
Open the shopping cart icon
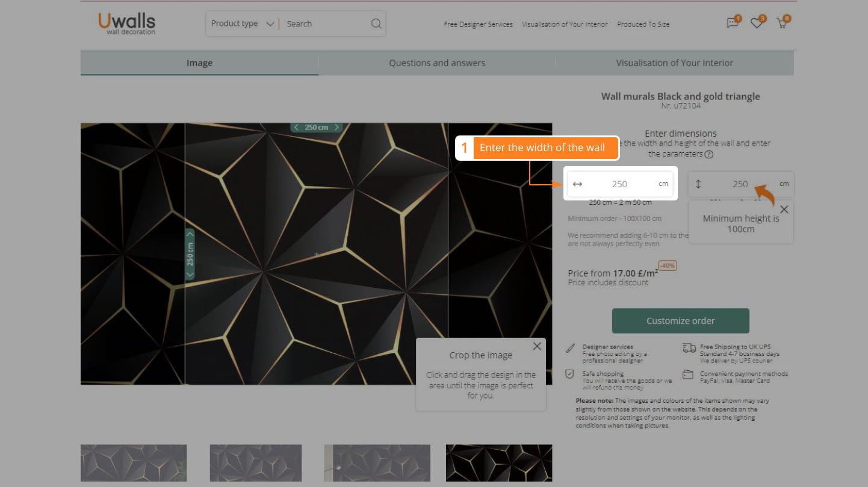(x=781, y=23)
